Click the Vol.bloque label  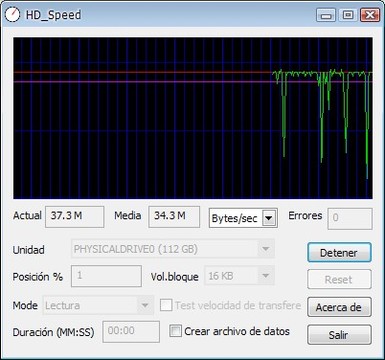175,277
